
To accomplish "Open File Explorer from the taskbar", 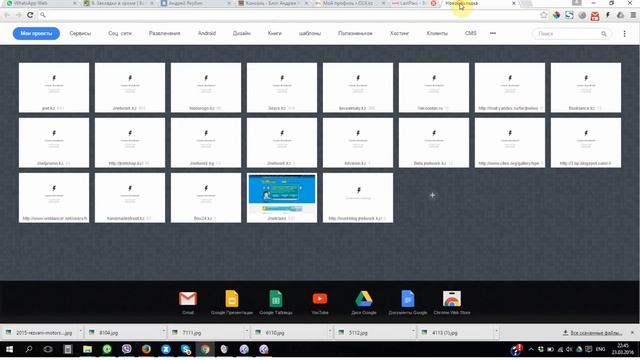I will point(87,349).
